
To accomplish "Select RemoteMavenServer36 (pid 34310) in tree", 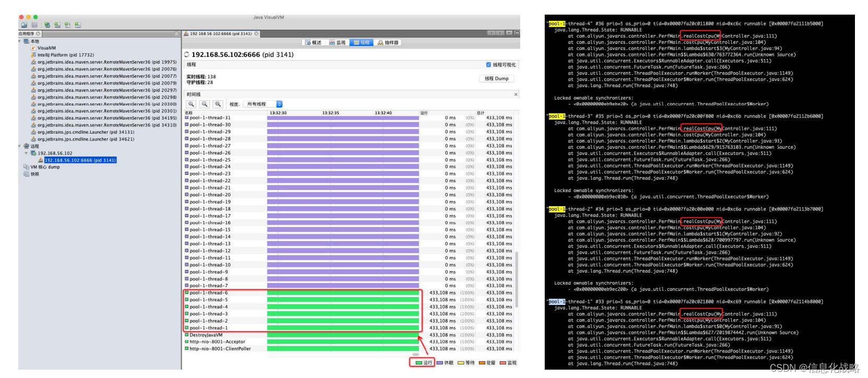I will click(107, 125).
